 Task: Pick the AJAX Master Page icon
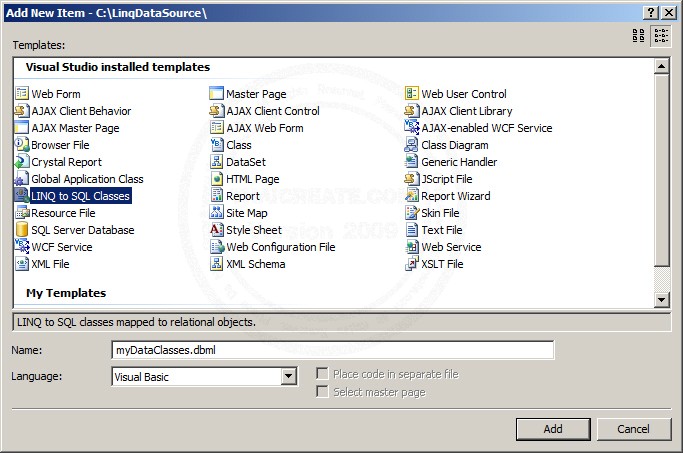(22, 128)
